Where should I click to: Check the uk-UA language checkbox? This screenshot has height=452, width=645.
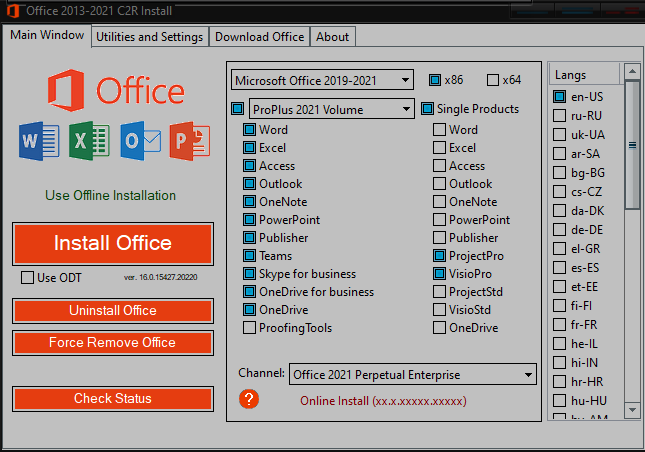[559, 135]
